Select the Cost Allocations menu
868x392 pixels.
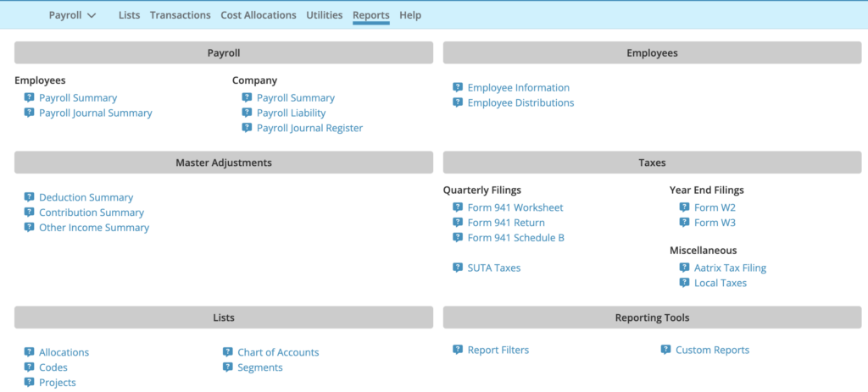[x=258, y=15]
